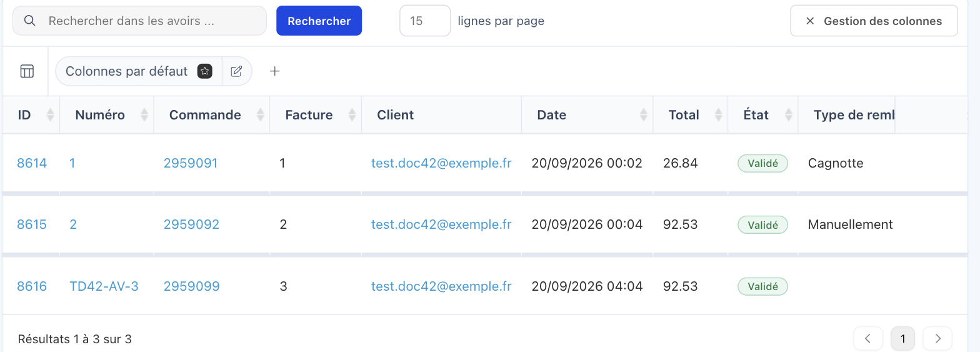Click the Validé badge in row 8616
The image size is (980, 352).
coord(762,286)
